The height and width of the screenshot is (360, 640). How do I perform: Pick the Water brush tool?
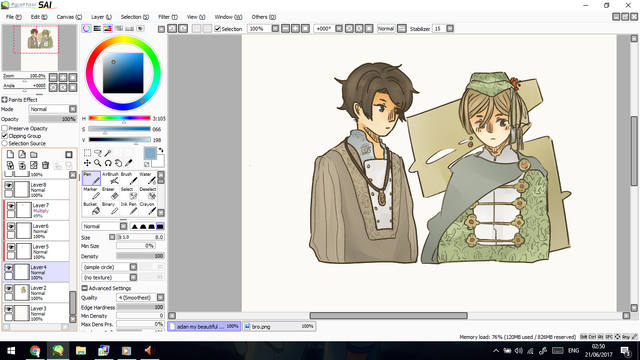pos(148,178)
